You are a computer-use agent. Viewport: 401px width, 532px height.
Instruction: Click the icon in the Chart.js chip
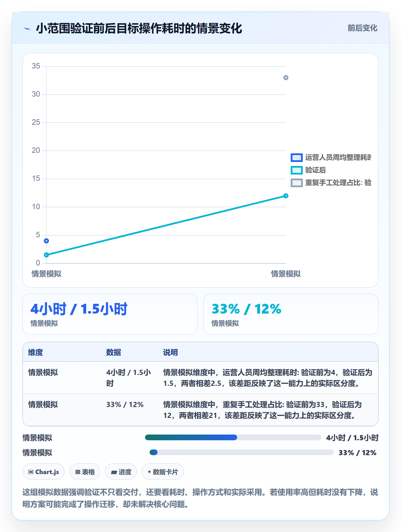coord(31,472)
